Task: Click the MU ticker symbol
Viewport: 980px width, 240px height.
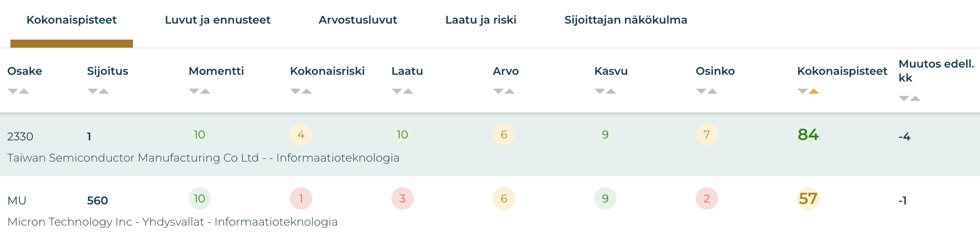Action: pos(17,201)
